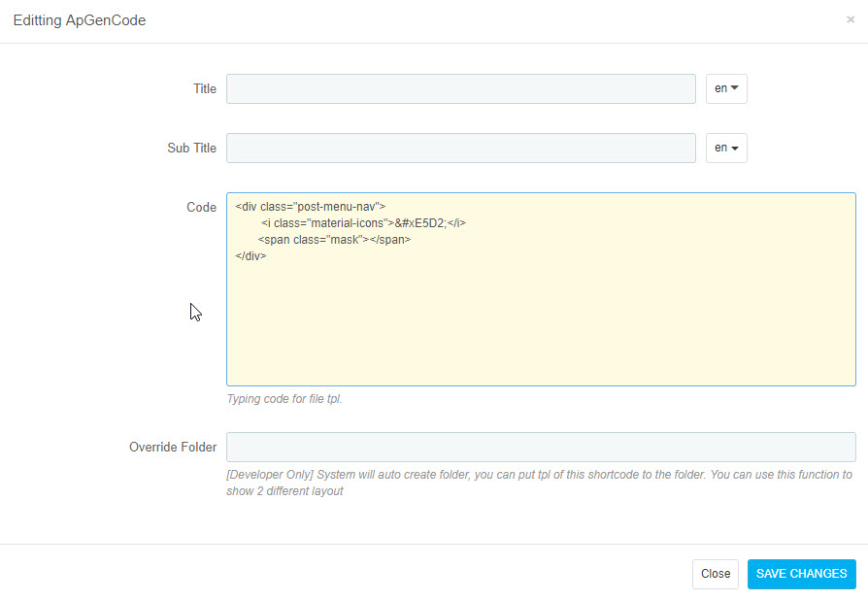
Task: Click the Override Folder field label
Action: tap(173, 448)
